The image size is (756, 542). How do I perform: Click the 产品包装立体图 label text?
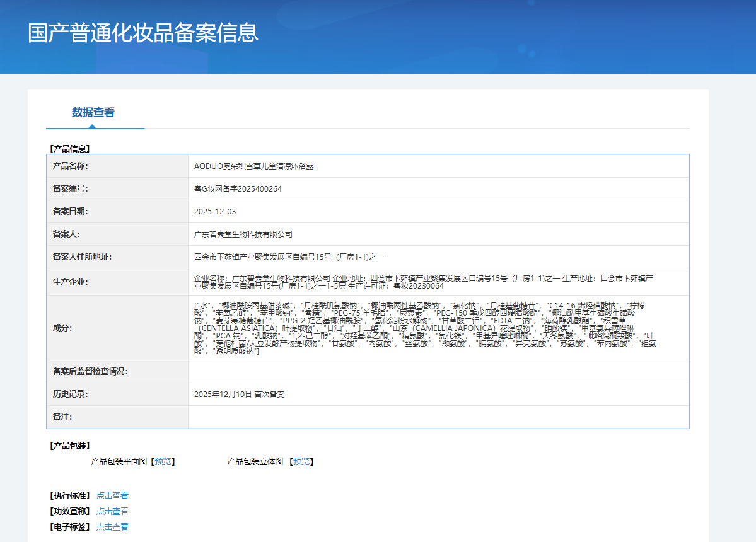(255, 461)
